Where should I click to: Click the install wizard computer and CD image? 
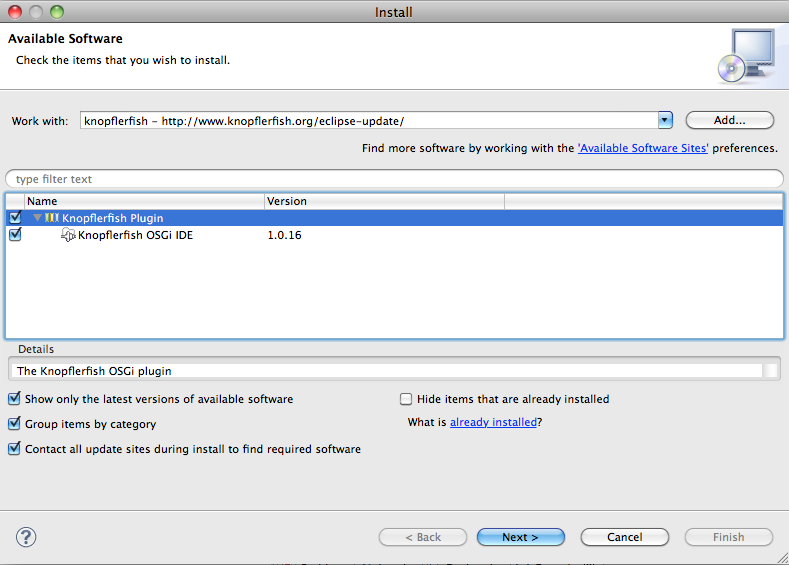746,55
